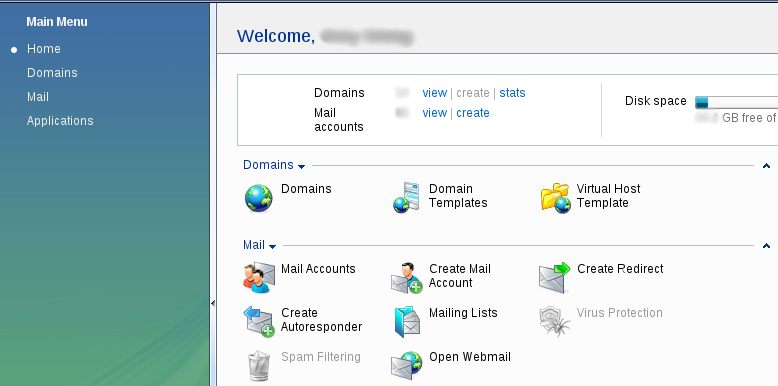Expand the Domains section dropdown arrow

coord(301,166)
